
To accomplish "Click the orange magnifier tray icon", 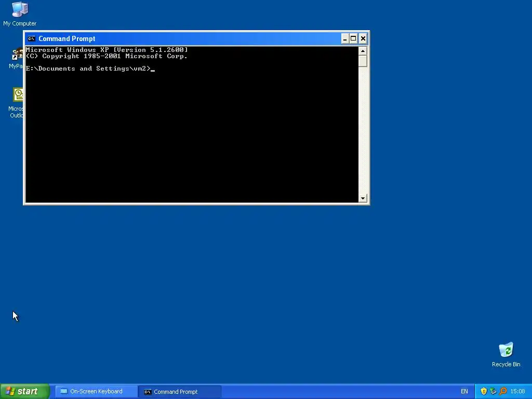I will [503, 392].
